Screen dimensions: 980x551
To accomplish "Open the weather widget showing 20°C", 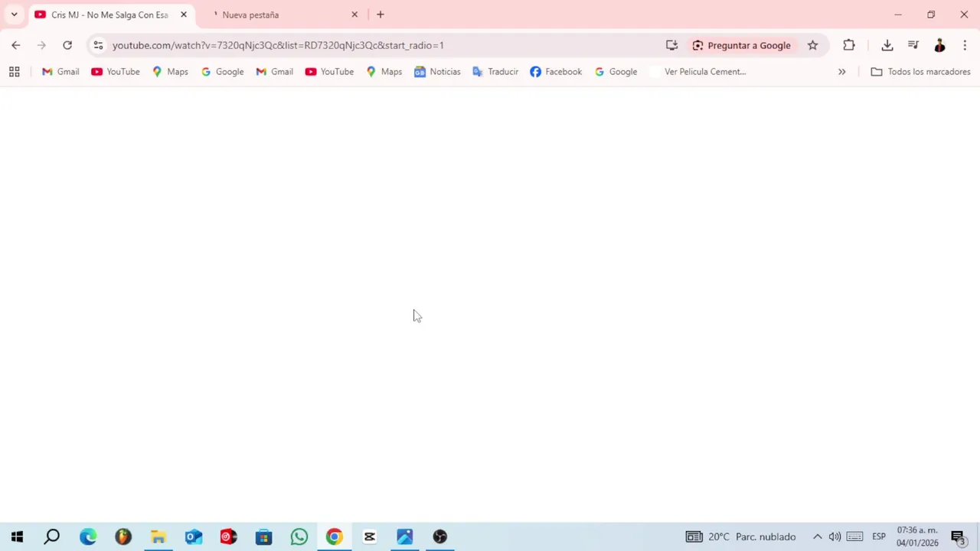I will 740,536.
